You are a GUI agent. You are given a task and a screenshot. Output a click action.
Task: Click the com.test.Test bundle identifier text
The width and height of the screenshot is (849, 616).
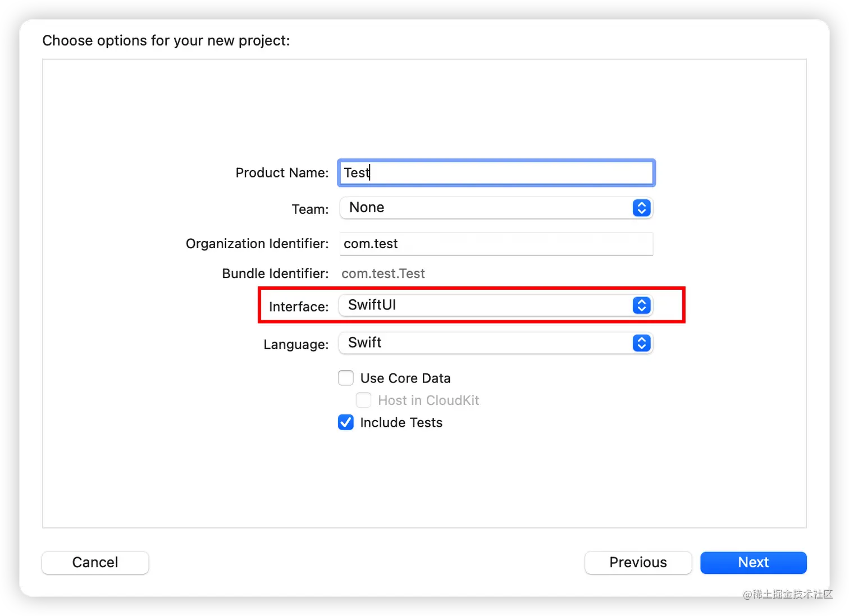383,273
